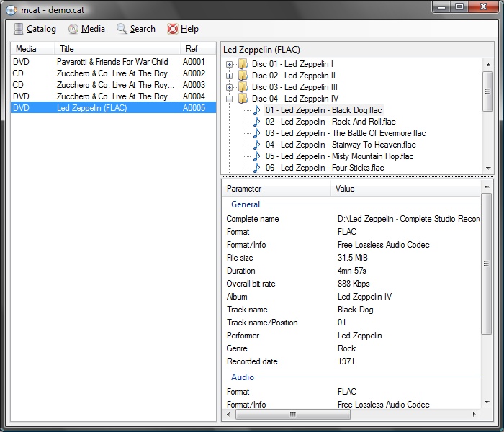
Task: Click the Complete name value D:\Led Zeppelin
Action: (409, 219)
